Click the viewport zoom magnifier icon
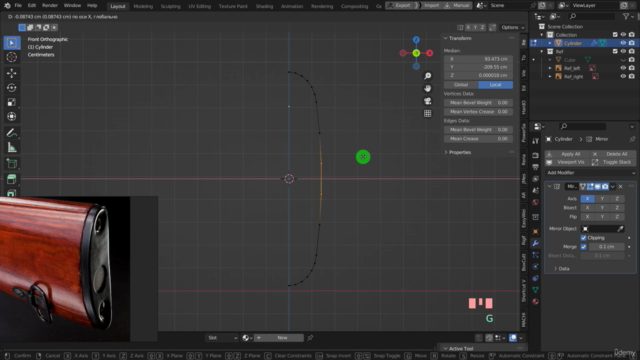The width and height of the screenshot is (640, 360). click(x=427, y=76)
